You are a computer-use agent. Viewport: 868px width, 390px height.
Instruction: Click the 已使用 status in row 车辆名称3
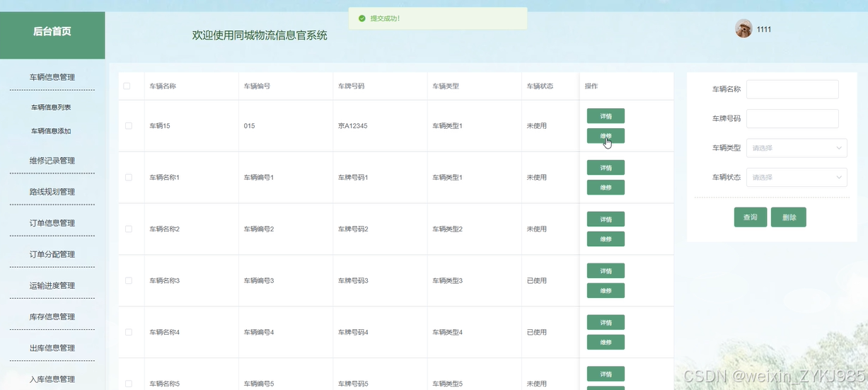[536, 281]
